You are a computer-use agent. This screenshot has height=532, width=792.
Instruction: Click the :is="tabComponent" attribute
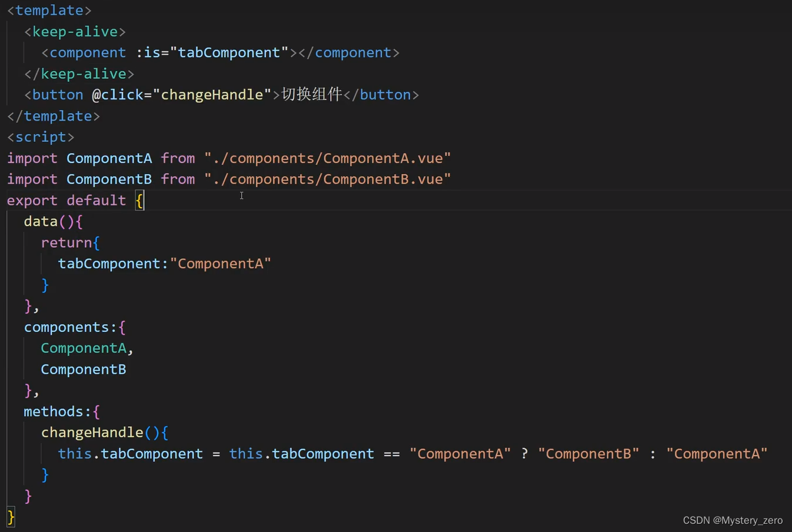pos(212,53)
